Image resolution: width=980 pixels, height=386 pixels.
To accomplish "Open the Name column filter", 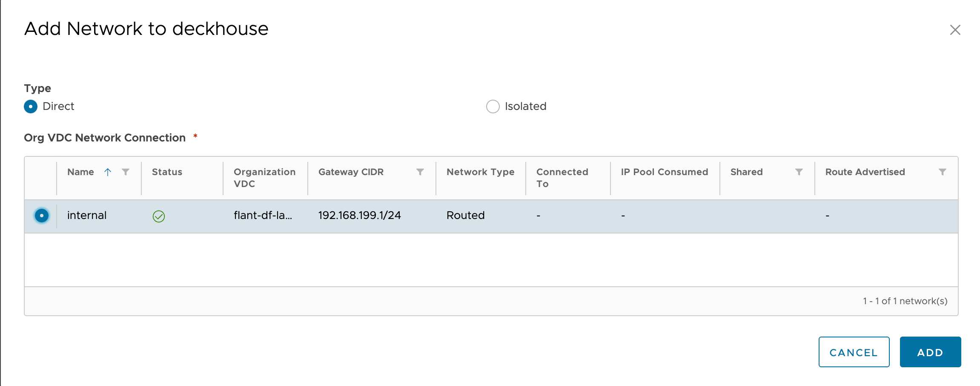I will tap(126, 172).
